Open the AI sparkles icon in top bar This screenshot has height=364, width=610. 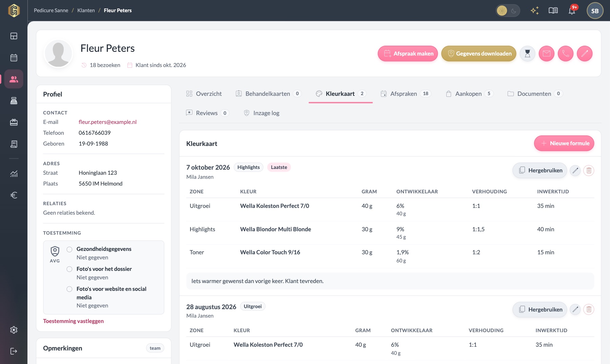535,11
